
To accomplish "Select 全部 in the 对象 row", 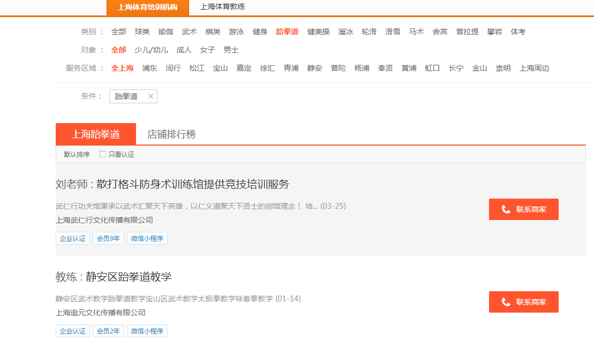I will [118, 50].
